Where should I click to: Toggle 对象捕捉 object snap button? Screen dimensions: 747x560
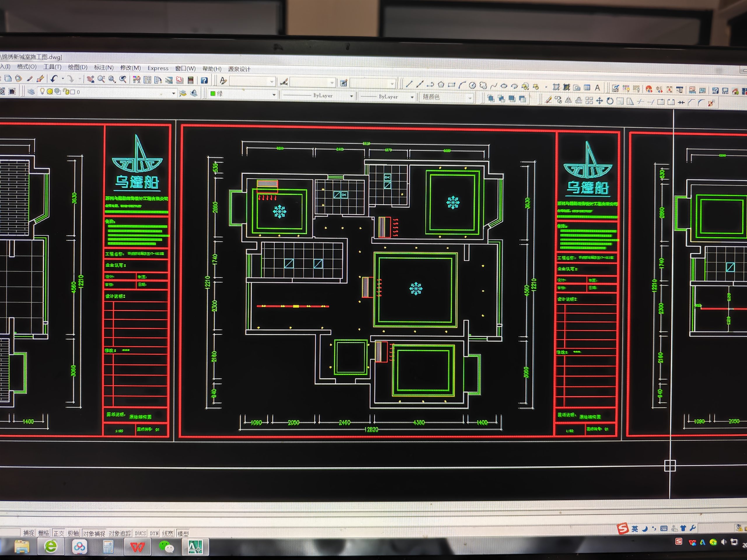point(94,533)
